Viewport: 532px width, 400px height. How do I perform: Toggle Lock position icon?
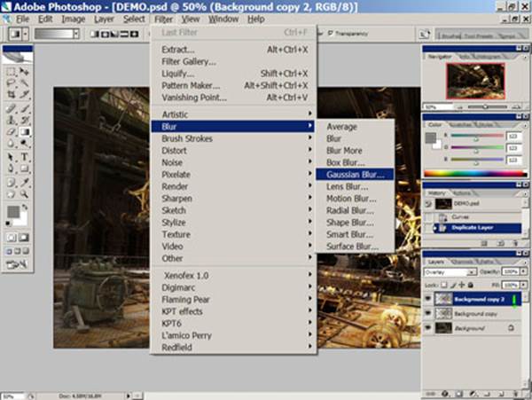[x=461, y=285]
